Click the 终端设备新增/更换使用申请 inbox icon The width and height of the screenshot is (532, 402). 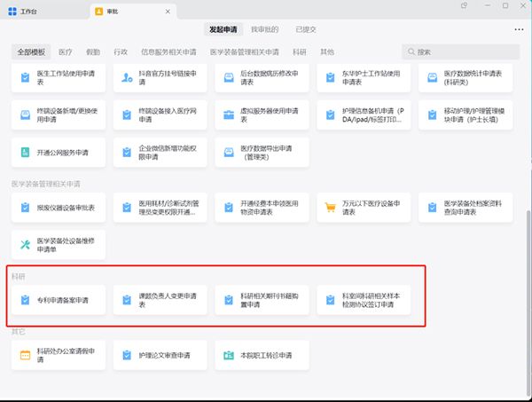pos(25,115)
